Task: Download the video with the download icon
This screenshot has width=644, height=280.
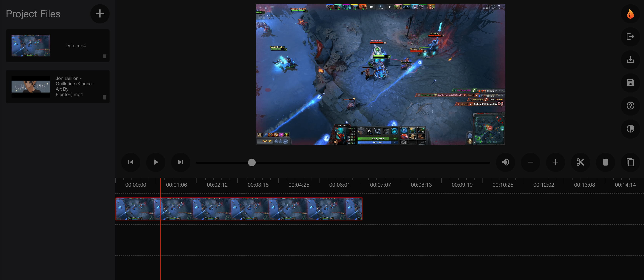Action: click(x=631, y=60)
